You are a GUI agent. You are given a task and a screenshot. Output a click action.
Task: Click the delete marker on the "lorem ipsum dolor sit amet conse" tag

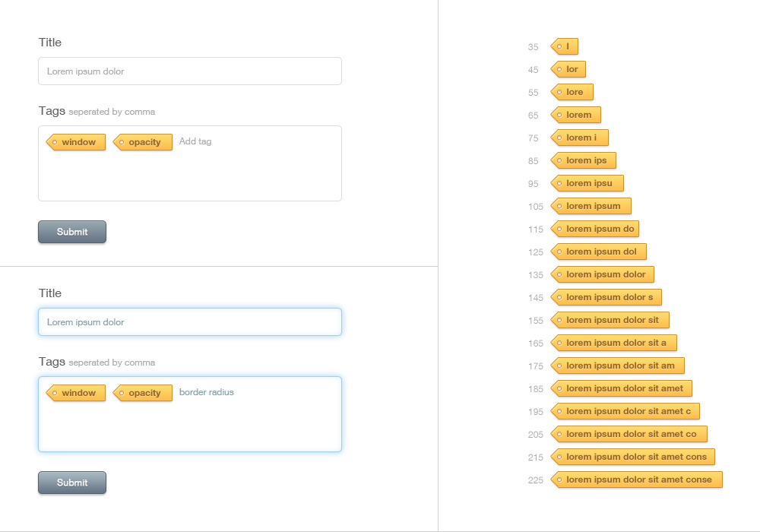coord(560,480)
